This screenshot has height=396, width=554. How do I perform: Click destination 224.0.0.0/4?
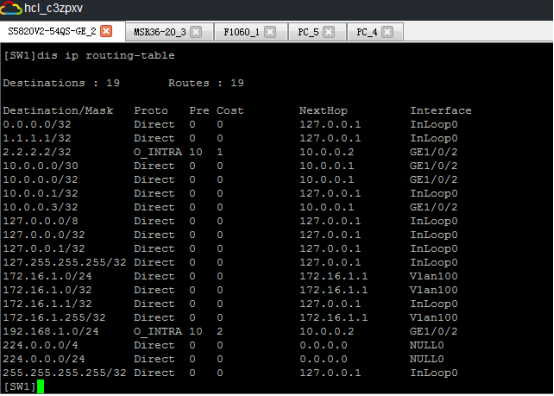tap(41, 345)
